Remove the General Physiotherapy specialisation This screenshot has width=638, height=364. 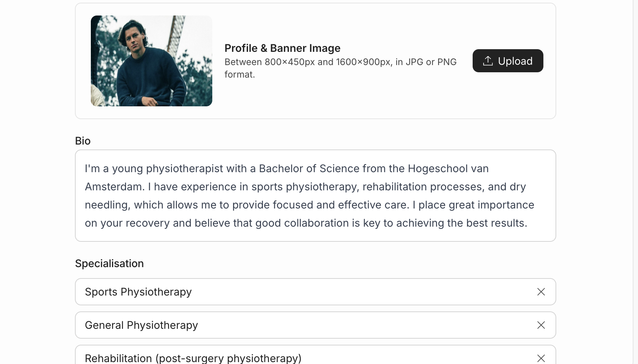541,325
